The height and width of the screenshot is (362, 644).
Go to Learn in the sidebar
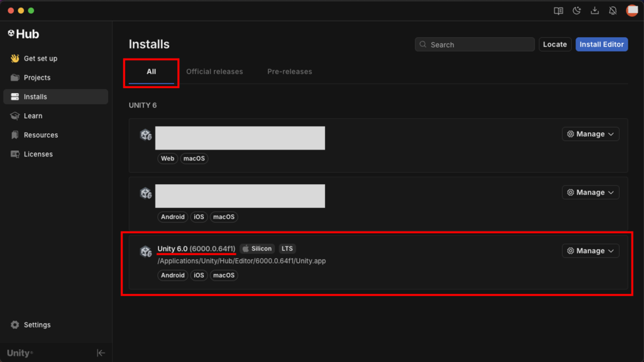(x=33, y=116)
